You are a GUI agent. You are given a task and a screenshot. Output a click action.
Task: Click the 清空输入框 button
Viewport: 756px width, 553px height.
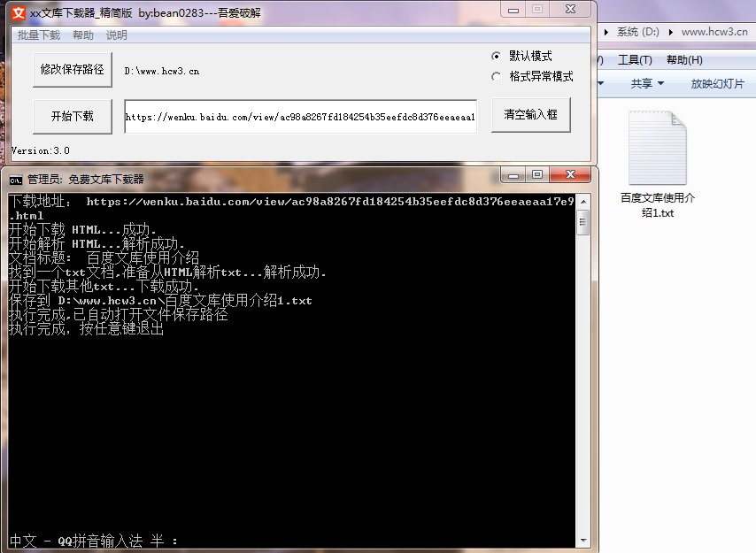coord(531,115)
